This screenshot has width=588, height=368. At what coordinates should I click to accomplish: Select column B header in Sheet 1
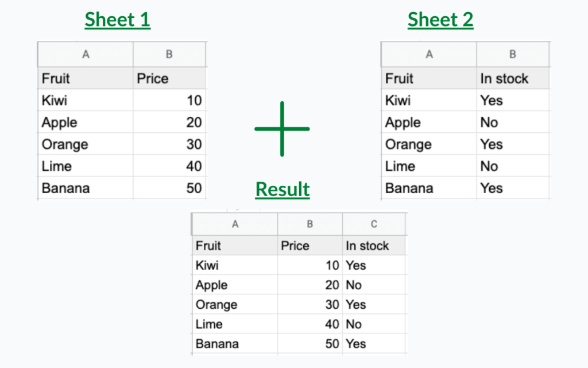tap(169, 55)
